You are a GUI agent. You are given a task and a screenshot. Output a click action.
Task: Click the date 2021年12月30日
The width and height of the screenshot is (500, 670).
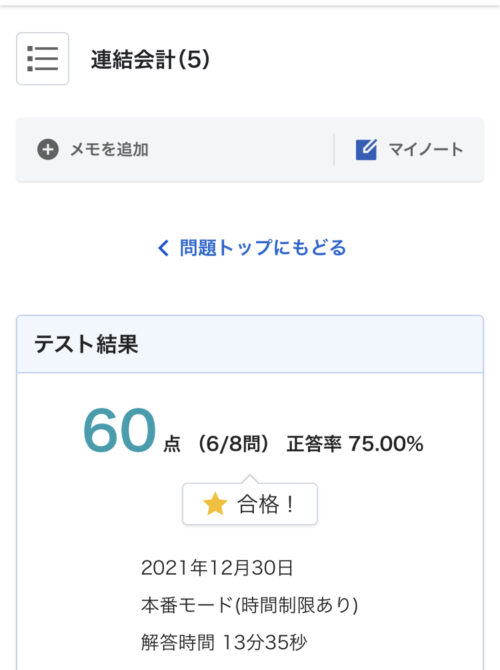[217, 568]
